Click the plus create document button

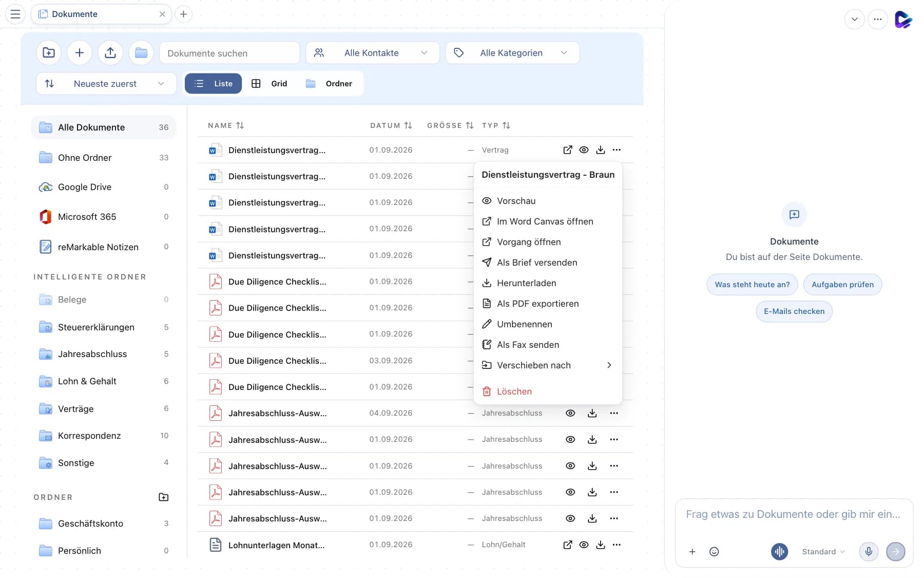(x=80, y=53)
